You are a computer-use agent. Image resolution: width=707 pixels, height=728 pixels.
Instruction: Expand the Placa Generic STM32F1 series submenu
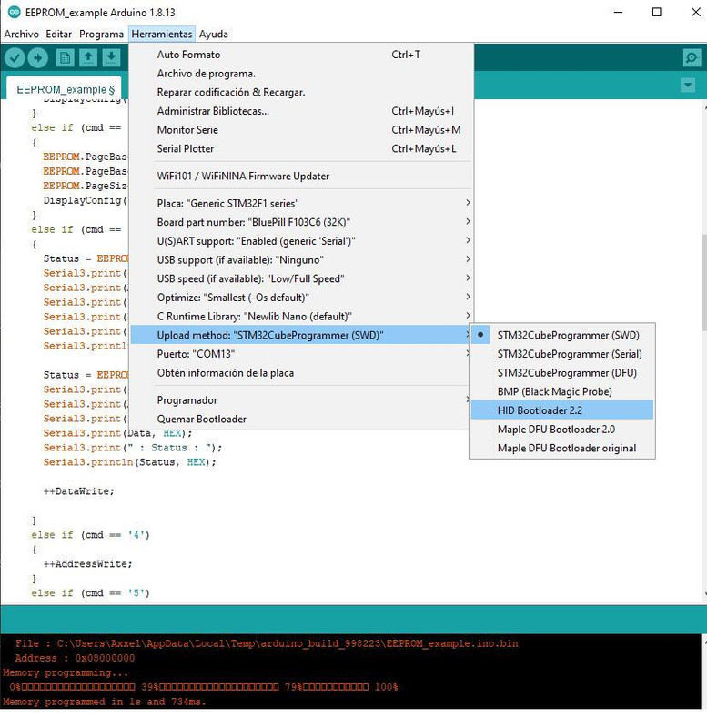tap(301, 203)
